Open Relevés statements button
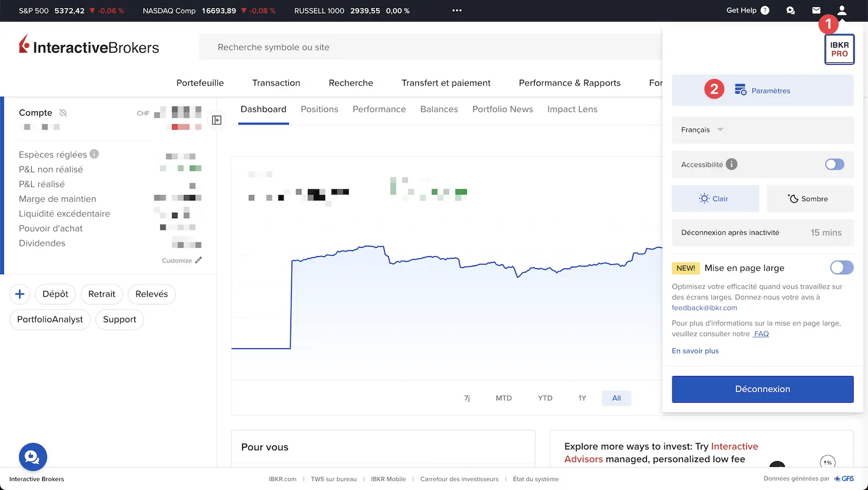Screen dimensions: 868x490 (x=152, y=294)
